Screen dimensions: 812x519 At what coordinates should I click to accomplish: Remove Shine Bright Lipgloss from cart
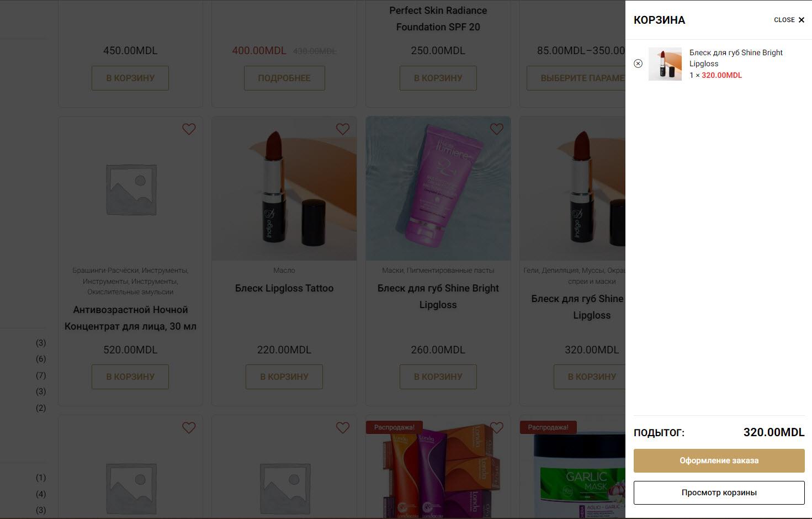tap(638, 63)
